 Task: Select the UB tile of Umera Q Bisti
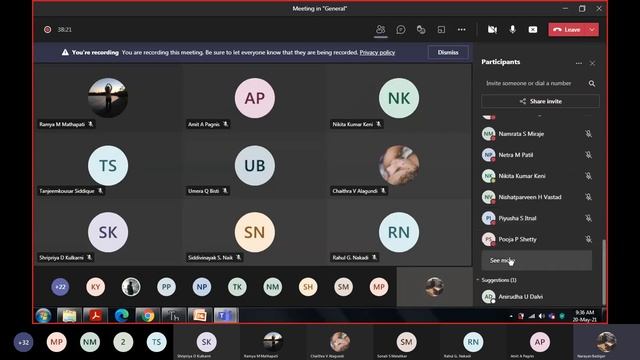point(255,165)
